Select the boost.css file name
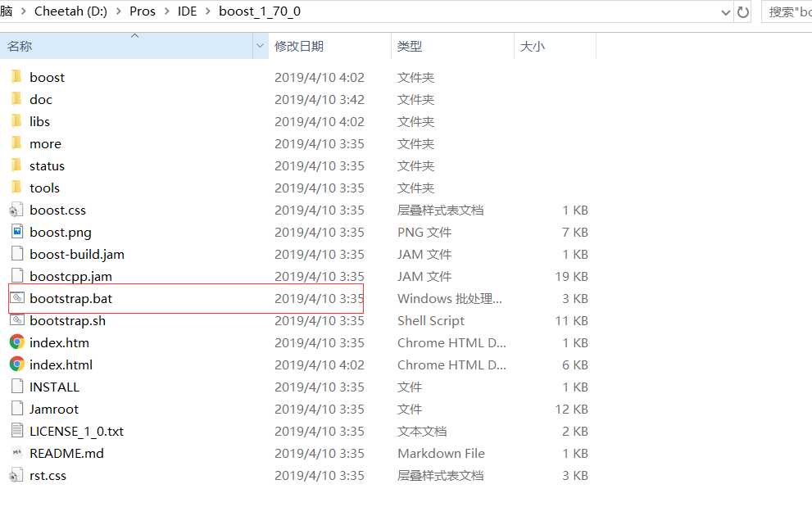 click(57, 210)
